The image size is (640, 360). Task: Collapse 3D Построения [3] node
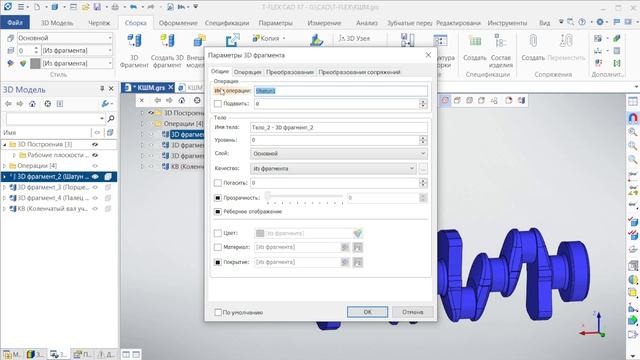[4, 144]
